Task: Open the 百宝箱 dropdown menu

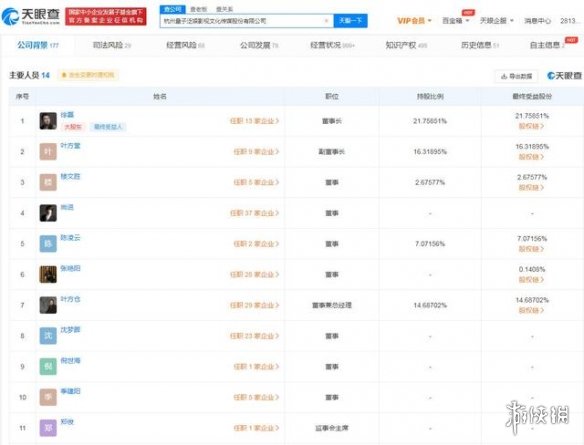Action: [x=455, y=21]
